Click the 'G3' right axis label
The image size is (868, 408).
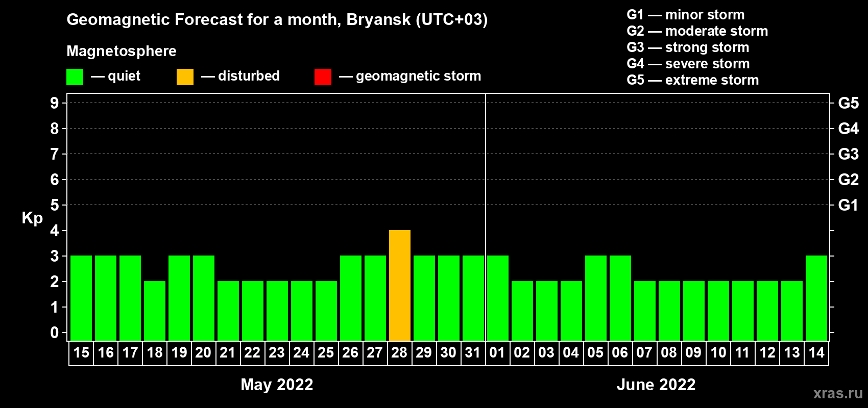(x=849, y=154)
